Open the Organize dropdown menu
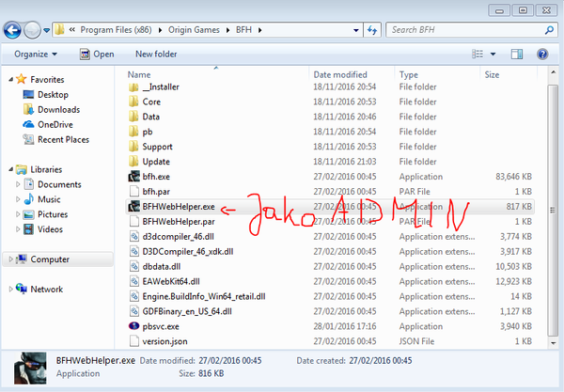 (x=36, y=55)
